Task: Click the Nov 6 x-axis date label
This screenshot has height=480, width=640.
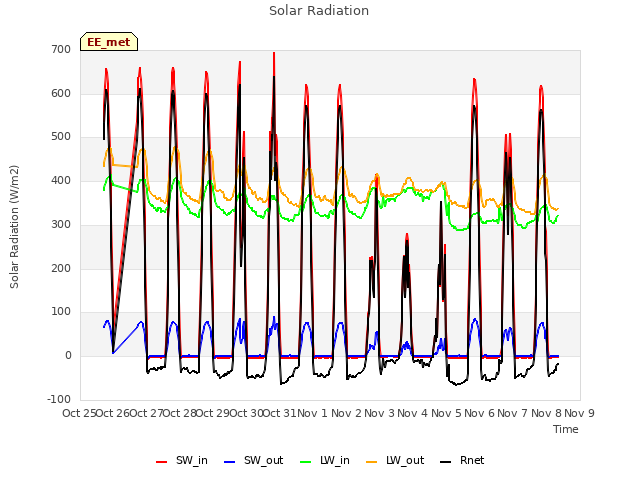Action: [479, 413]
